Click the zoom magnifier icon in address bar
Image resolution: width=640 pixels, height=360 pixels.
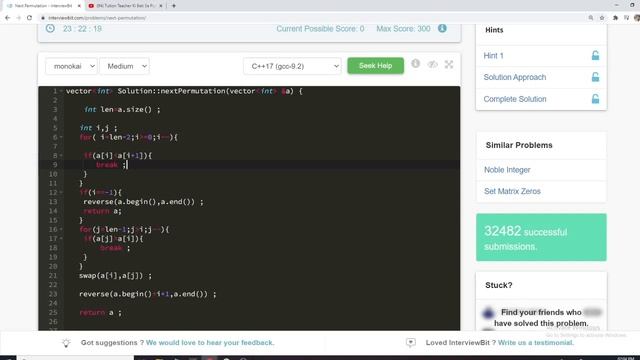(x=591, y=18)
